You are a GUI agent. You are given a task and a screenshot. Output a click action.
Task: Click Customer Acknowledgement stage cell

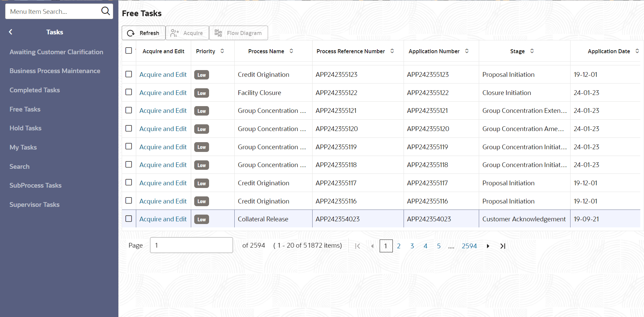pyautogui.click(x=524, y=219)
